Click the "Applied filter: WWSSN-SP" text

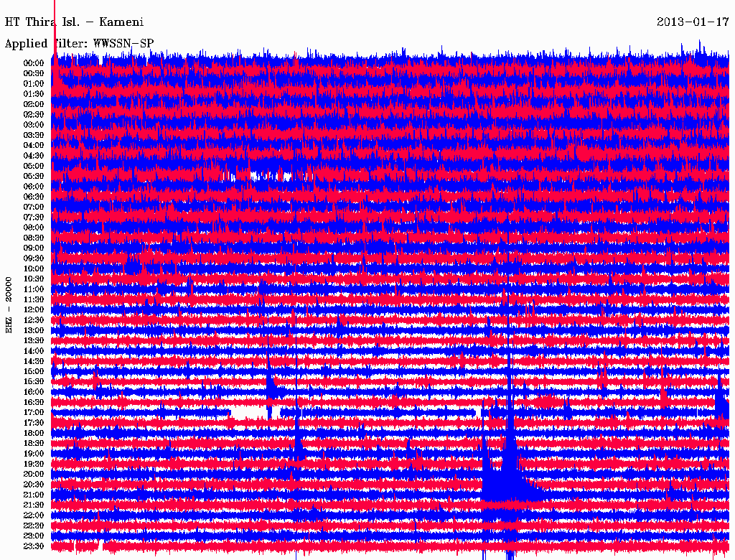[x=79, y=43]
